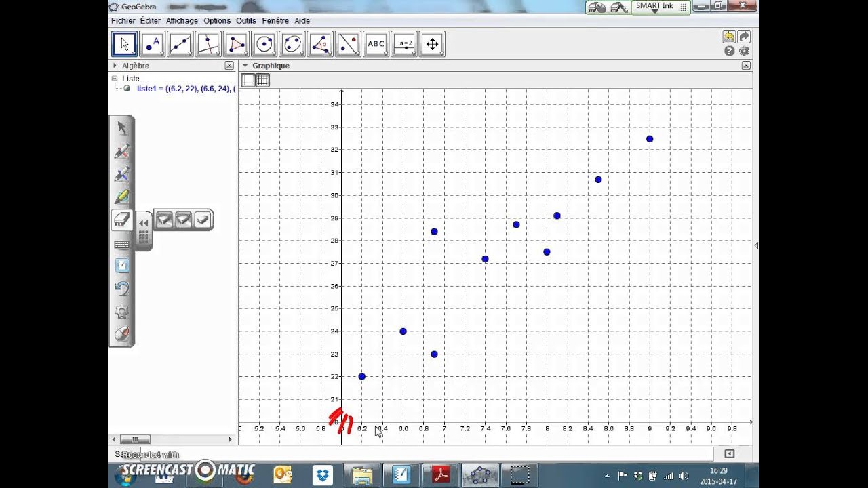Select the Move (arrow) tool in GeoGebra toolbar
868x488 pixels.
click(124, 44)
